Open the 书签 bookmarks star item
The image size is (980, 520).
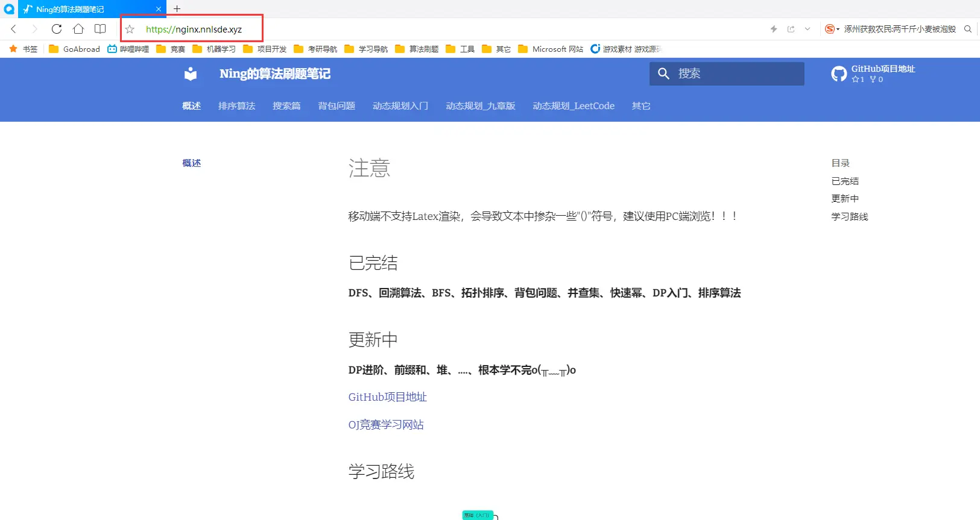24,49
